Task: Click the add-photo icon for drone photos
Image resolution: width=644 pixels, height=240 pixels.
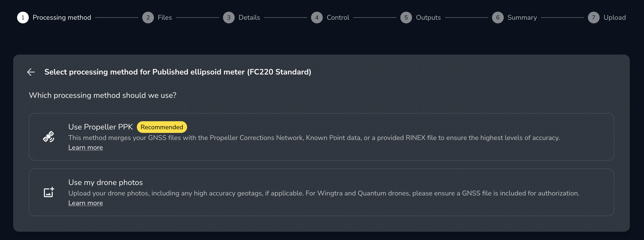Action: click(x=49, y=192)
